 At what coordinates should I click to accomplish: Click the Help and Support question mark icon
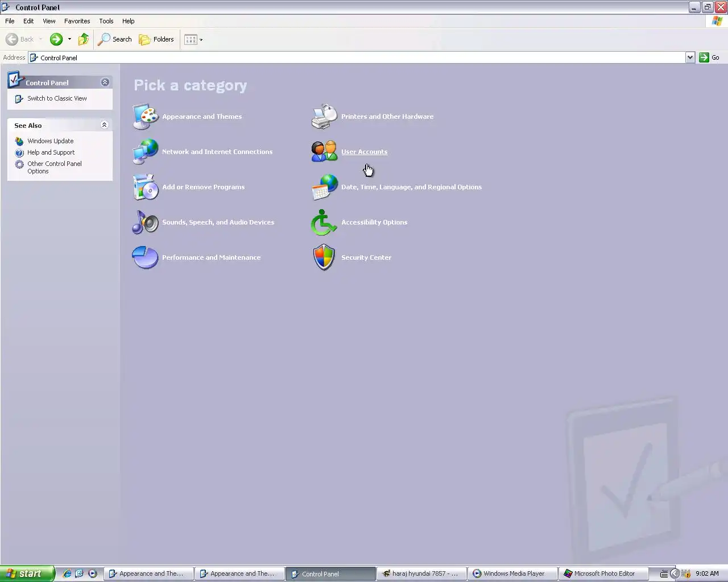(19, 152)
